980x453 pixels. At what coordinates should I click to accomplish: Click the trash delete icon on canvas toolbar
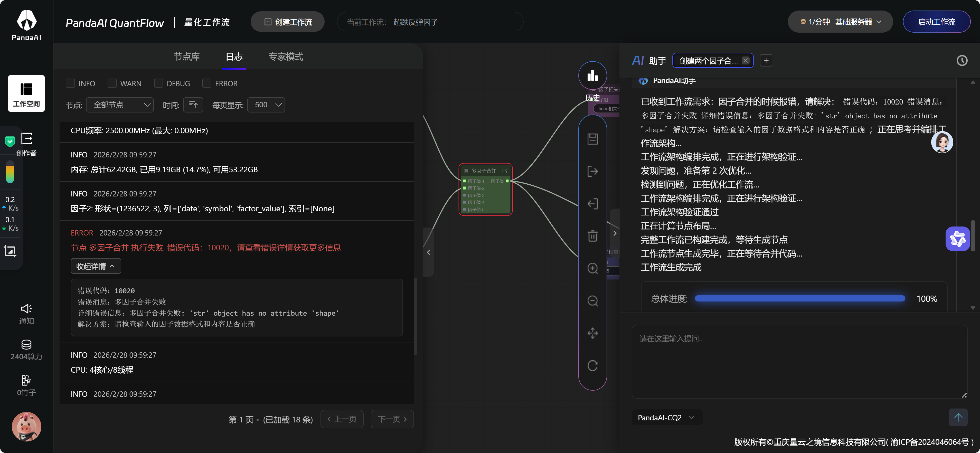pyautogui.click(x=592, y=236)
